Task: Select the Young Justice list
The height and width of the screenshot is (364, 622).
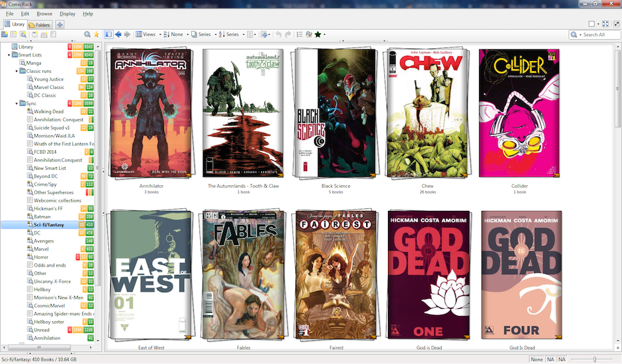Action: coord(48,79)
